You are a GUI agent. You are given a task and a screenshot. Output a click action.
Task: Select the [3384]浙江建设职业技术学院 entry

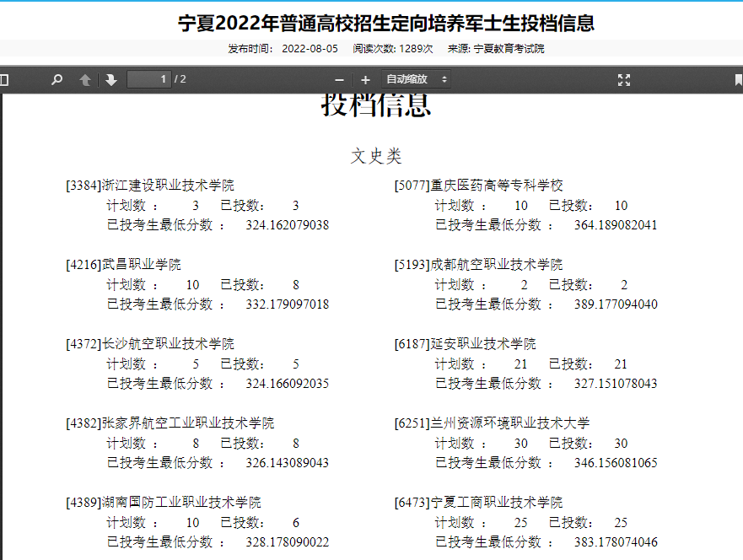click(150, 186)
